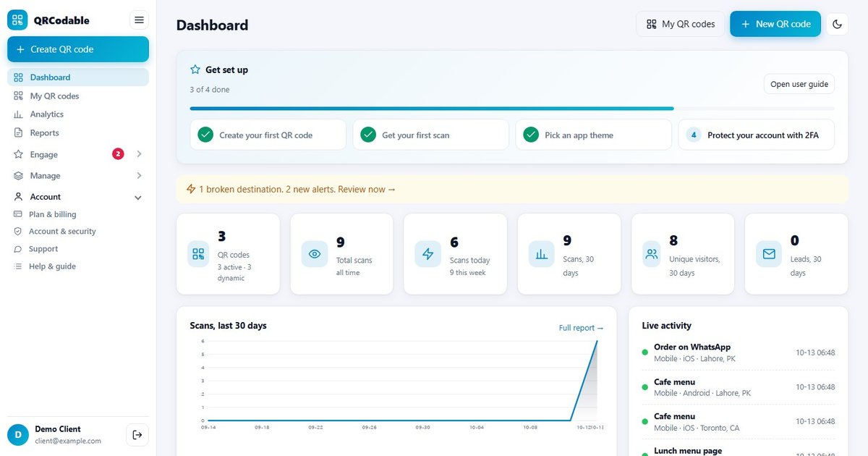Click the QRCodable logo icon
Screen dimensions: 868x456
[17, 20]
